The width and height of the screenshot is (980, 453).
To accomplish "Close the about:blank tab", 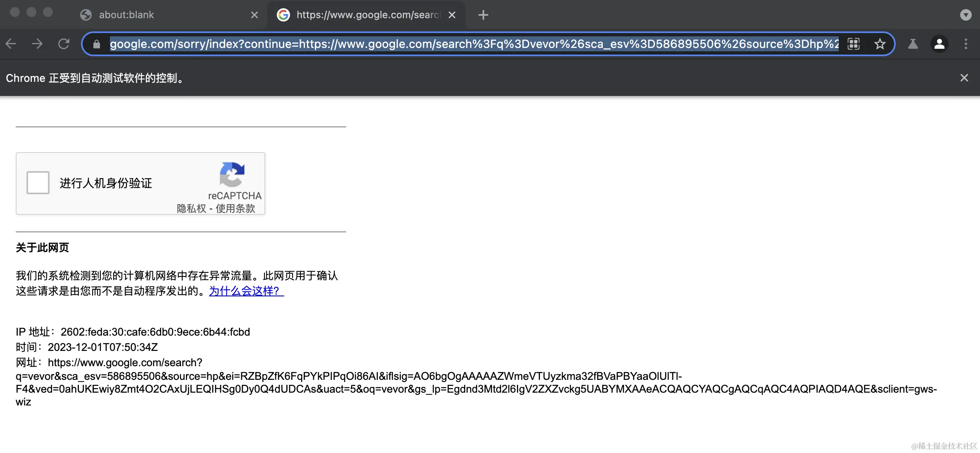I will [x=255, y=15].
